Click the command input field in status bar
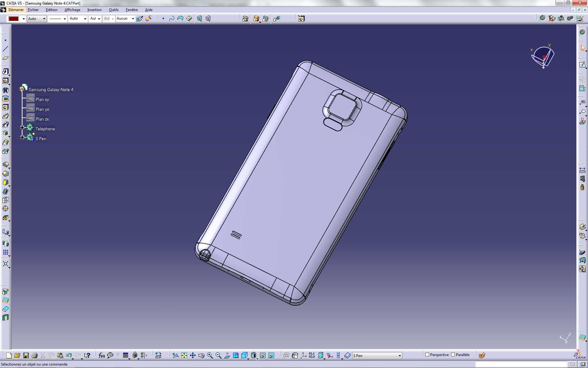Viewport: 588px width, 368px height. (x=521, y=364)
